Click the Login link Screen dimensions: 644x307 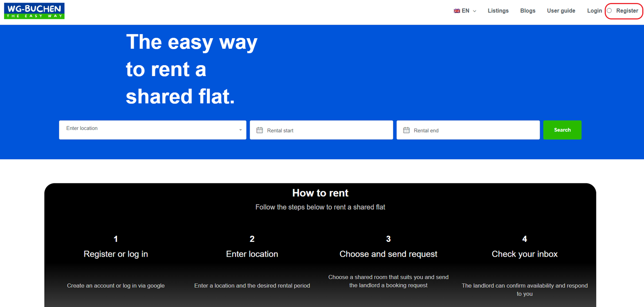tap(594, 11)
